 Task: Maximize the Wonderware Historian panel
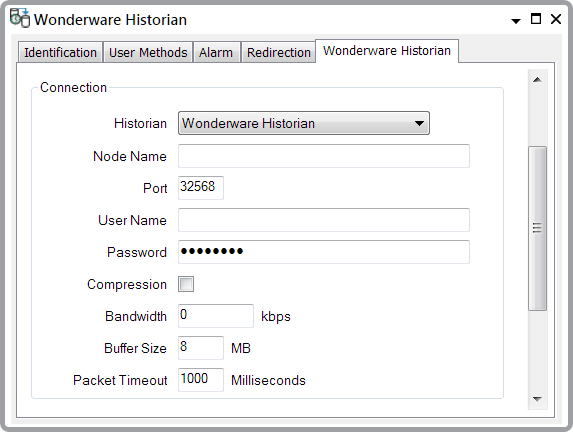536,19
